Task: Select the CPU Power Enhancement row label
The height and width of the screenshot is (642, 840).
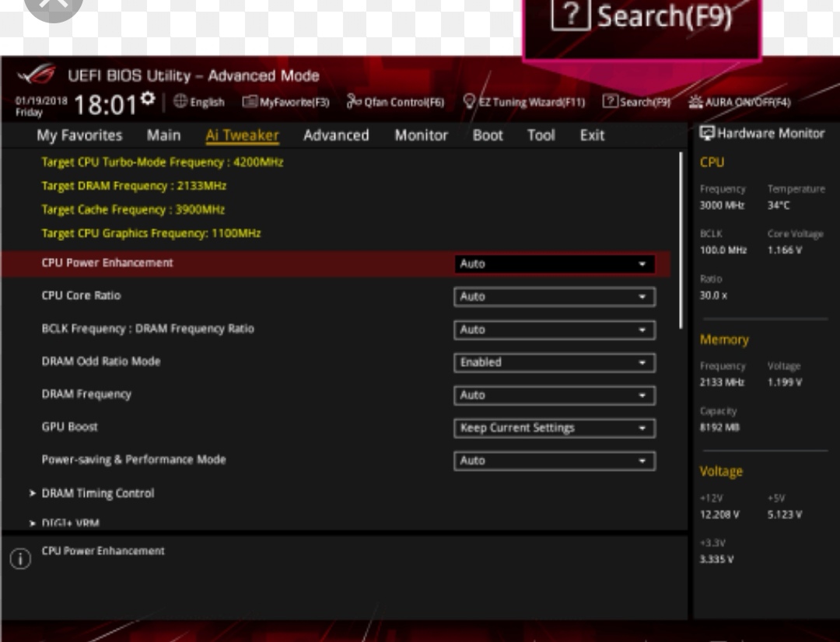Action: (x=107, y=263)
